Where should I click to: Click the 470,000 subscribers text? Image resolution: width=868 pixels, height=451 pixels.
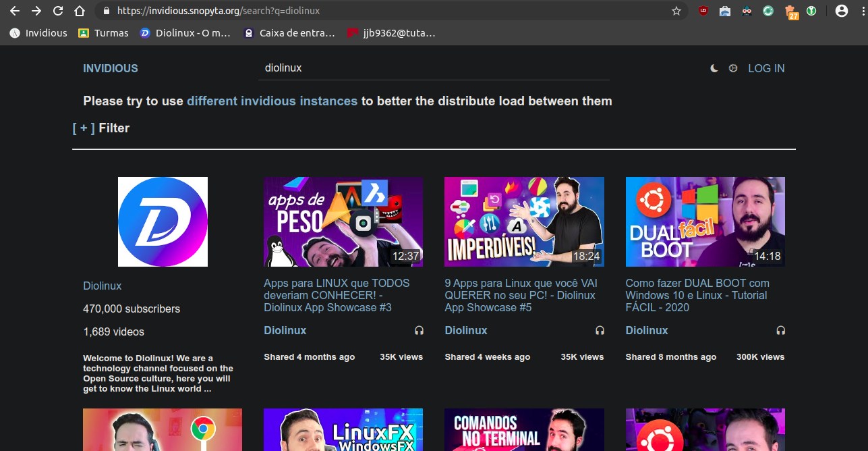tap(132, 309)
